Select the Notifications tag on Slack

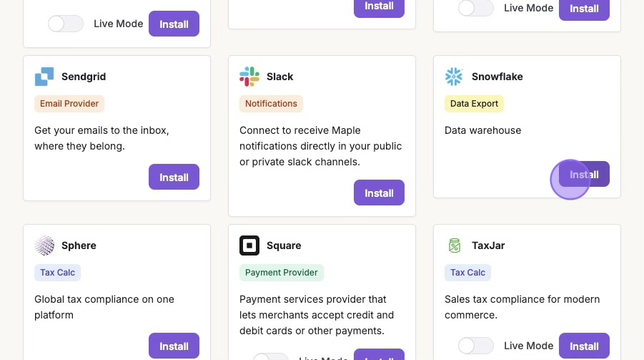pyautogui.click(x=271, y=104)
